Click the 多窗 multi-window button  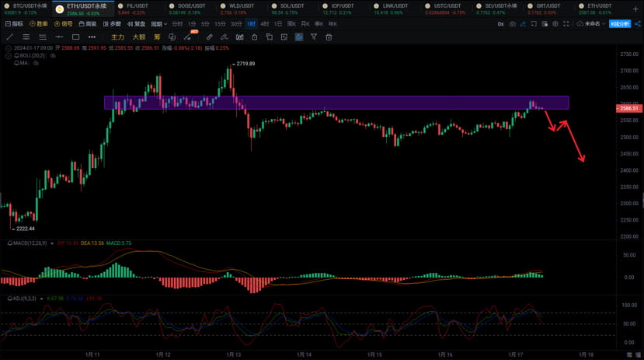[x=112, y=24]
